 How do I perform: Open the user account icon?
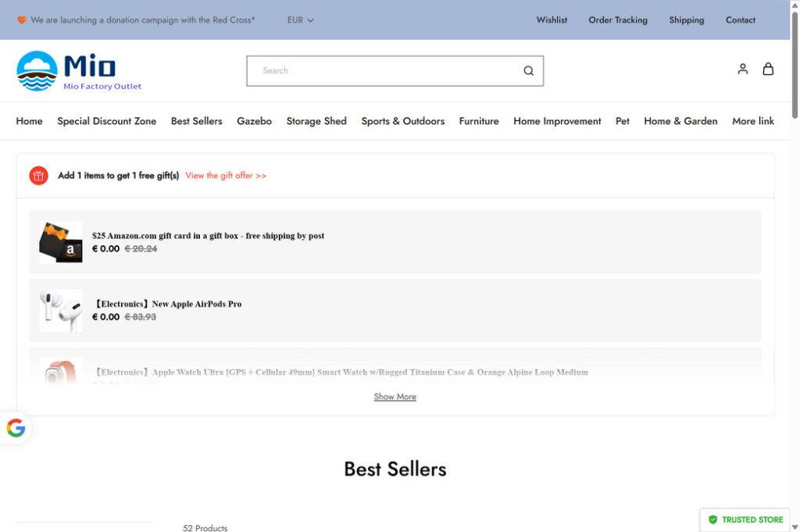(x=742, y=69)
